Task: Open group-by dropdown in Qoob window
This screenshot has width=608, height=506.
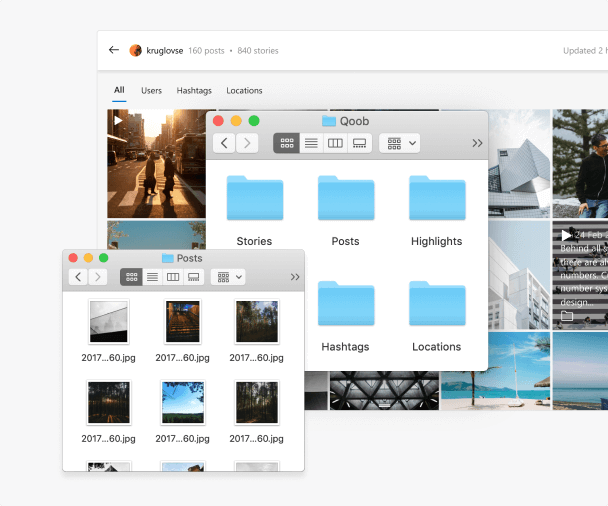Action: click(400, 143)
